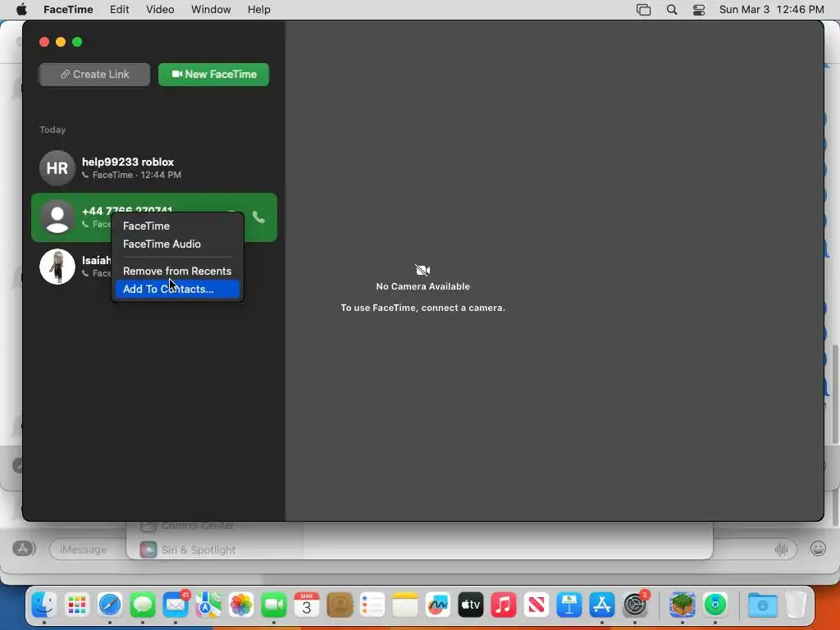
Task: Open System Settings from the Dock
Action: 636,605
